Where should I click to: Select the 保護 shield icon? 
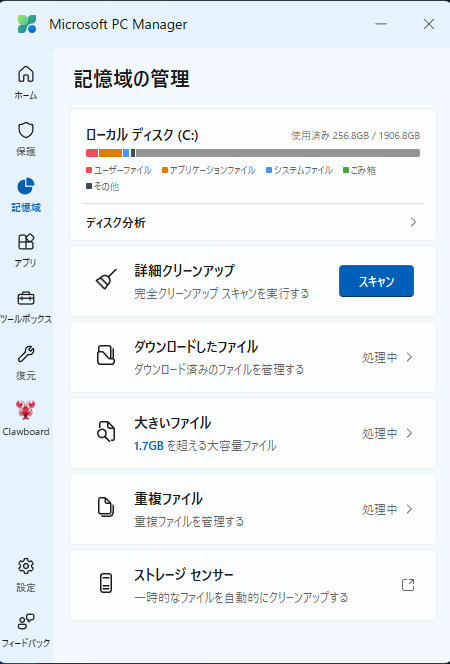pos(26,130)
